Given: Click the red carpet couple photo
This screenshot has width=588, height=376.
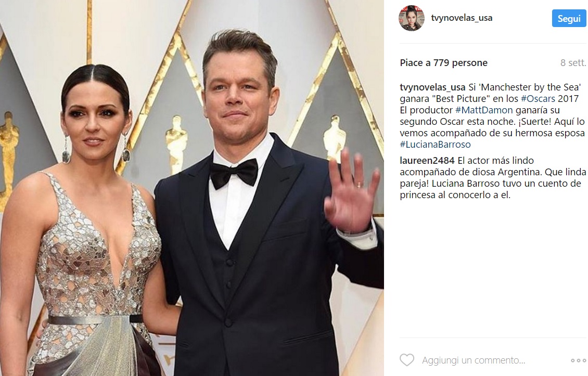Looking at the screenshot, I should [192, 188].
